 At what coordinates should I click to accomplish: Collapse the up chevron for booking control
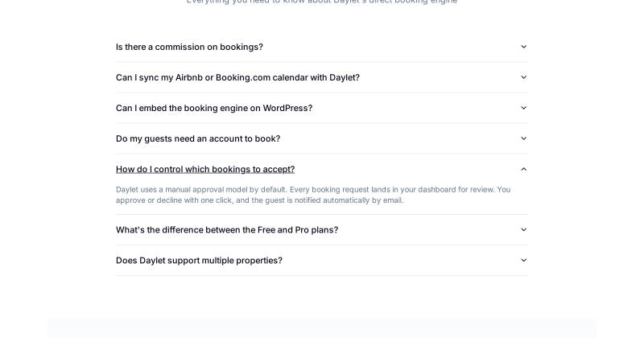[524, 169]
